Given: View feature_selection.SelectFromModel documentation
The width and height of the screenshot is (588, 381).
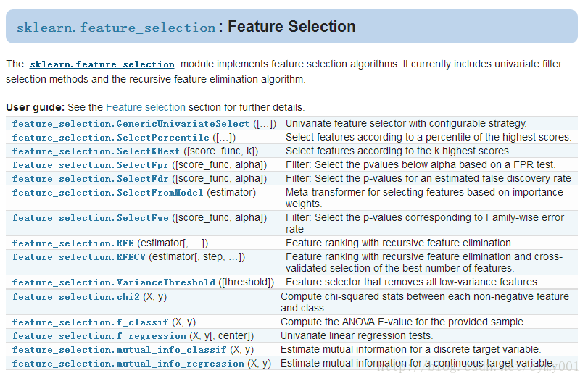Looking at the screenshot, I should pos(108,193).
